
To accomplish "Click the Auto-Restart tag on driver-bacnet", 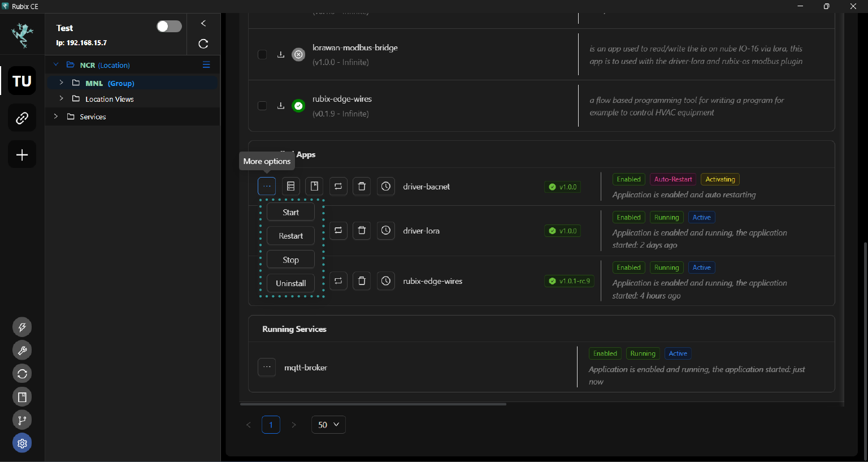I will tap(673, 179).
